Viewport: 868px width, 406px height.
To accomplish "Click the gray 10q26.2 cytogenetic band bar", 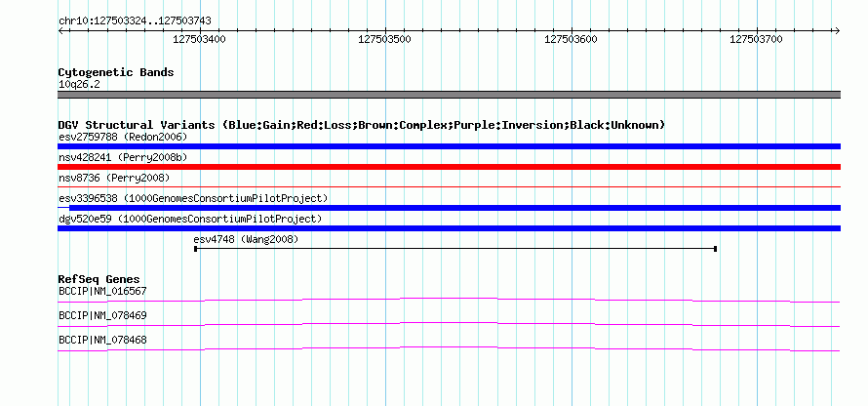I will click(449, 95).
